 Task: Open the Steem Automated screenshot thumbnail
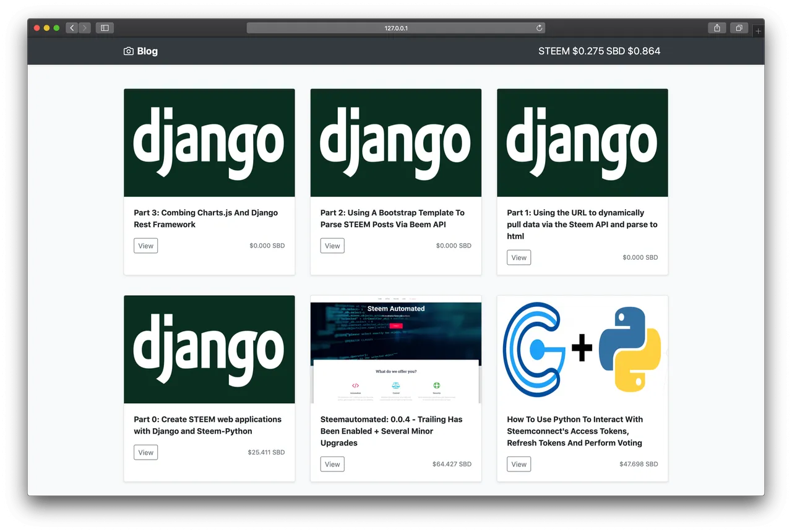(396, 350)
